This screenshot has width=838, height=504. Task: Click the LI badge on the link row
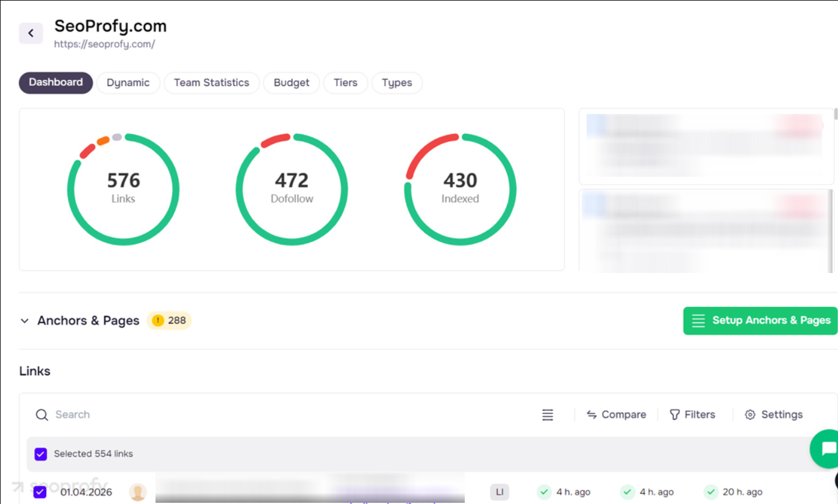[500, 492]
